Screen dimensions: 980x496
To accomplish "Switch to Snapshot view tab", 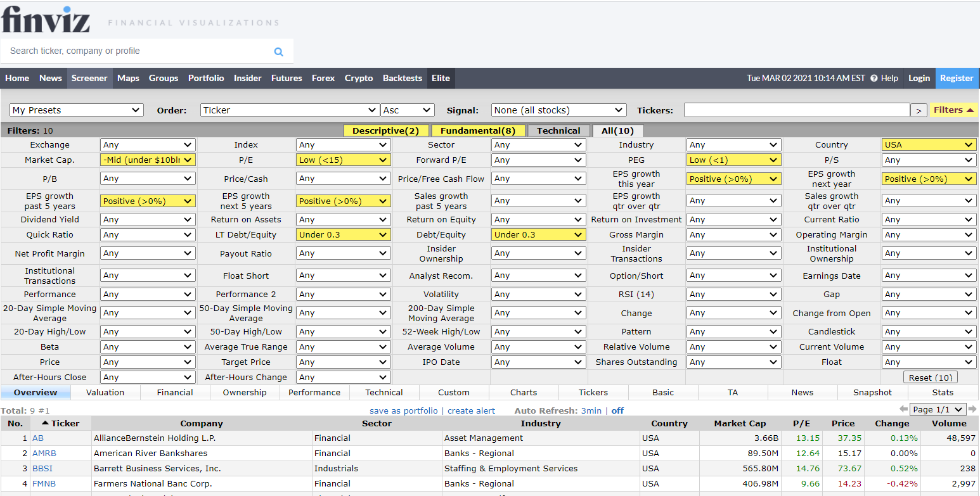I will [872, 392].
